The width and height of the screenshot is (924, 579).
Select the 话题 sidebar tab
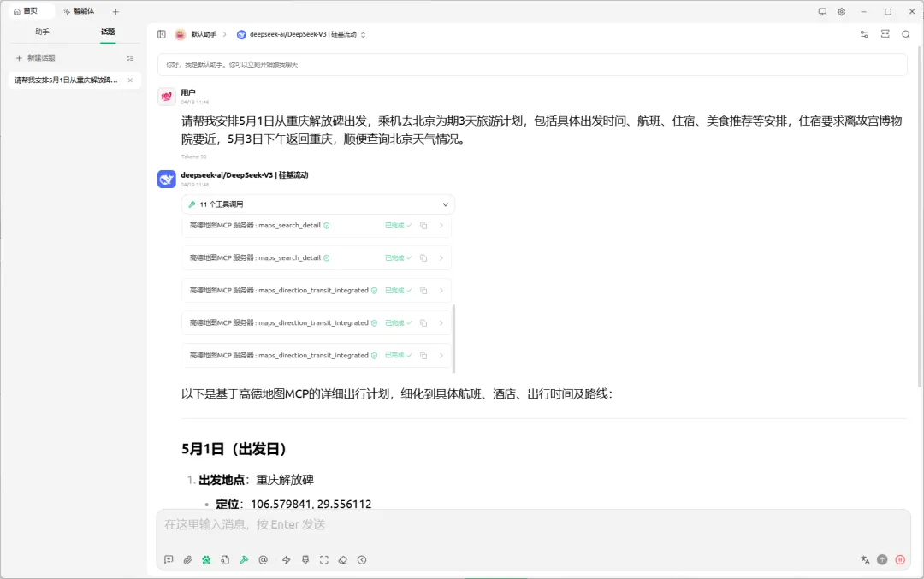[108, 32]
